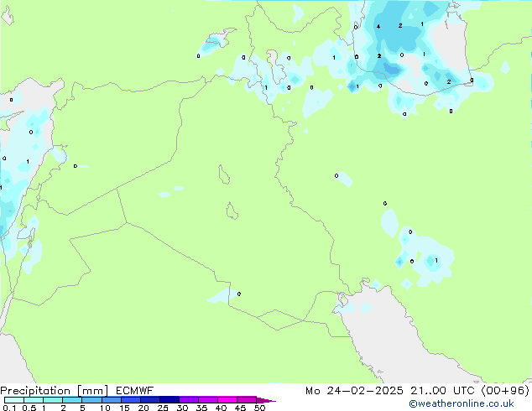Click the 5–10 mm legend swatch
532x411 pixels.
[92, 400]
